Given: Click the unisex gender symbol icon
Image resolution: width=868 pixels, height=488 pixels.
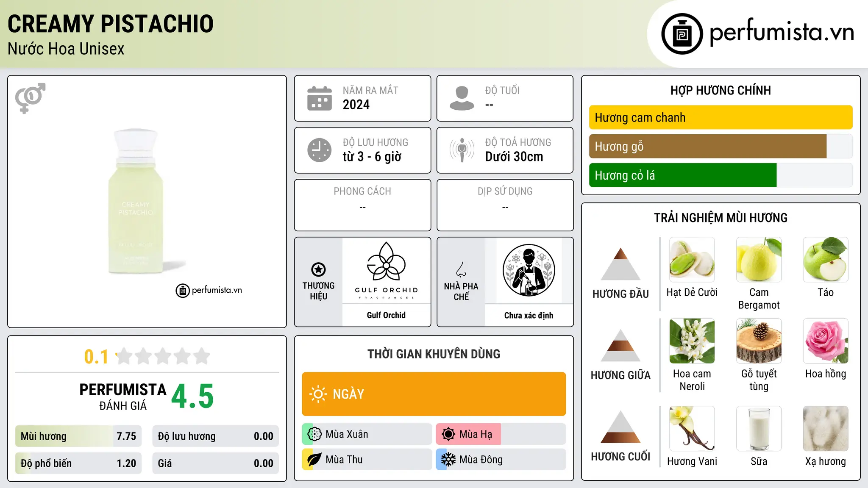Looking at the screenshot, I should (x=30, y=98).
